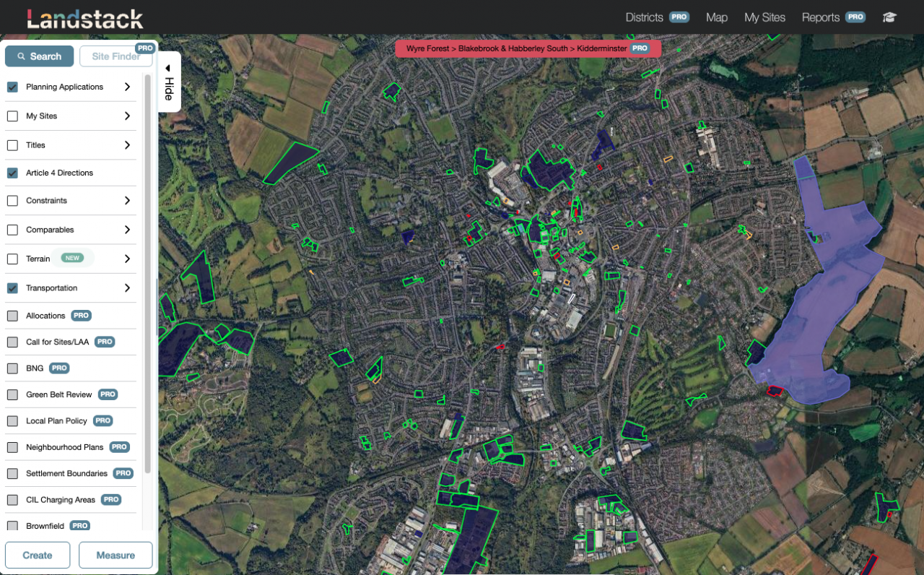Expand the Constraints section
This screenshot has width=924, height=575.
click(x=127, y=201)
